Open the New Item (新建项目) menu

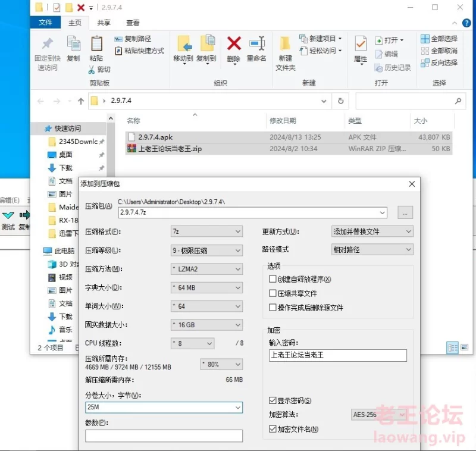[x=321, y=39]
